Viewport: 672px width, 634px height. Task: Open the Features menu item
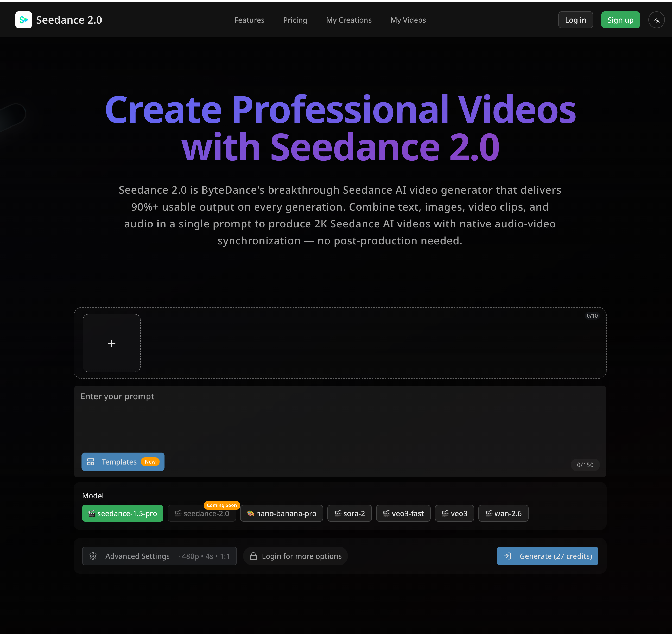(249, 20)
